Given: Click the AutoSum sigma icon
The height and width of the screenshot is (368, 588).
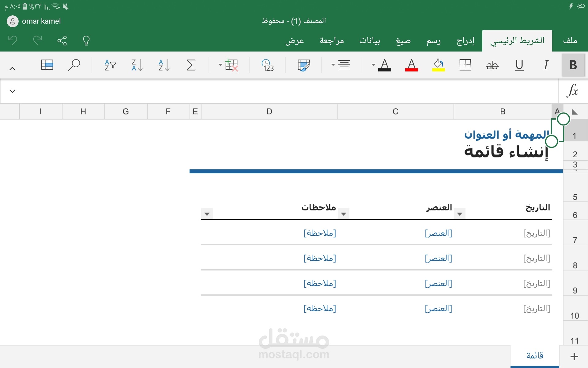Looking at the screenshot, I should [x=191, y=65].
